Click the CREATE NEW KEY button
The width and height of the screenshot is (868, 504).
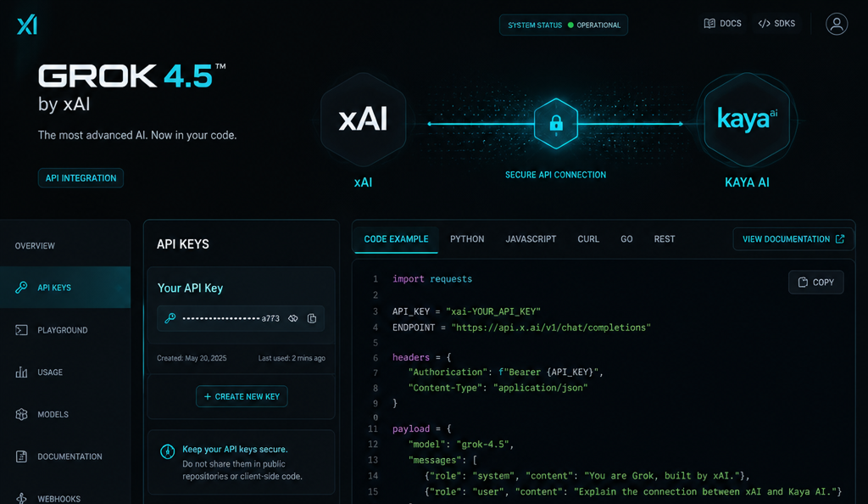pos(242,396)
